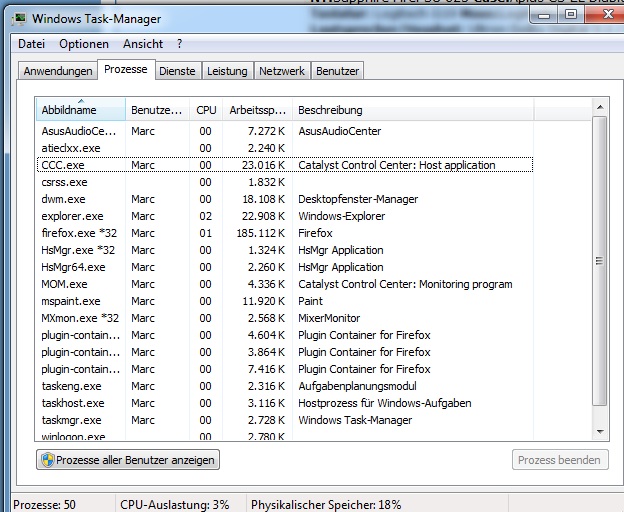This screenshot has height=512, width=624.
Task: Click Physikalischer Speicher: 18% status entry
Action: [x=326, y=504]
